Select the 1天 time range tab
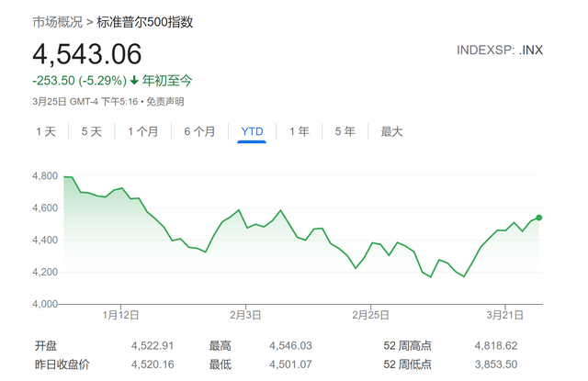Screen dimensions: 588x381 tap(46, 131)
